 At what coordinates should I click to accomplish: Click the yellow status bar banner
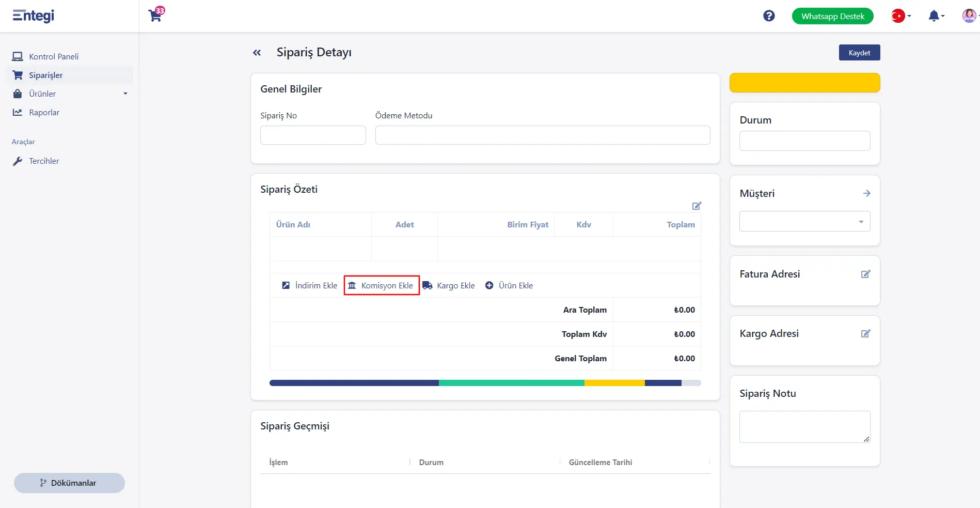click(x=804, y=83)
